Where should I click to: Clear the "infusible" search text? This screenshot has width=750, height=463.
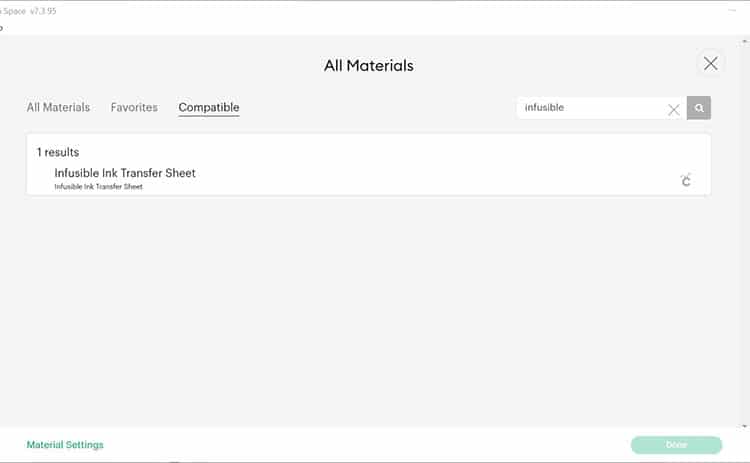(x=674, y=109)
